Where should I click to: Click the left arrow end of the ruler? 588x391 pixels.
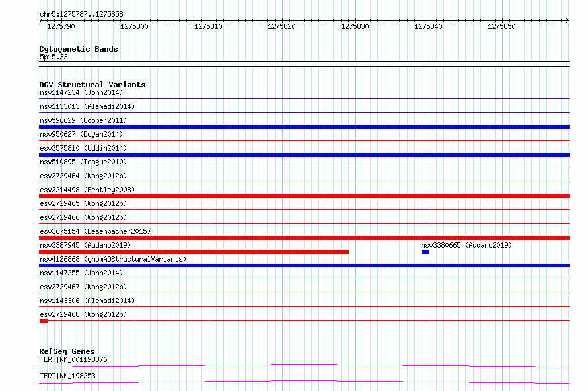tap(41, 20)
